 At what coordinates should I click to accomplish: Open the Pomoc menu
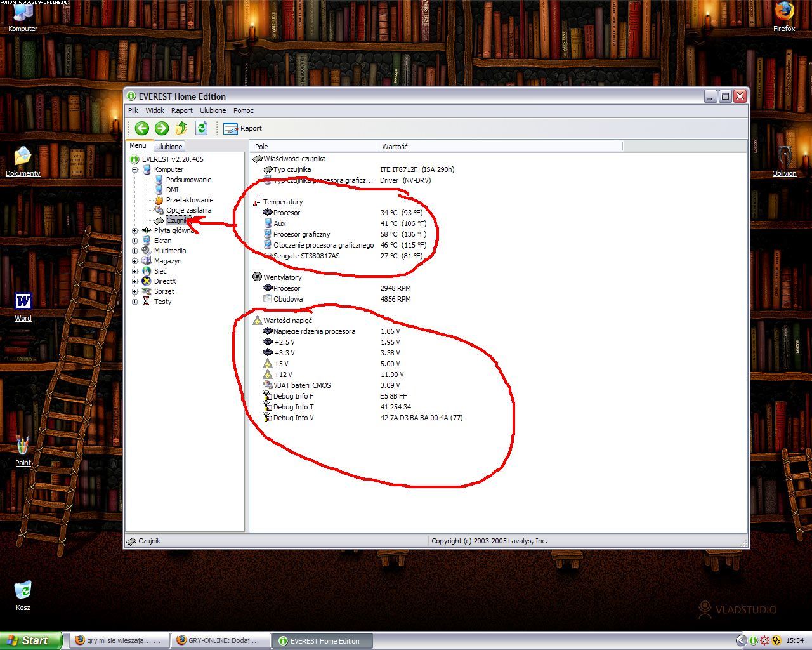pos(243,110)
